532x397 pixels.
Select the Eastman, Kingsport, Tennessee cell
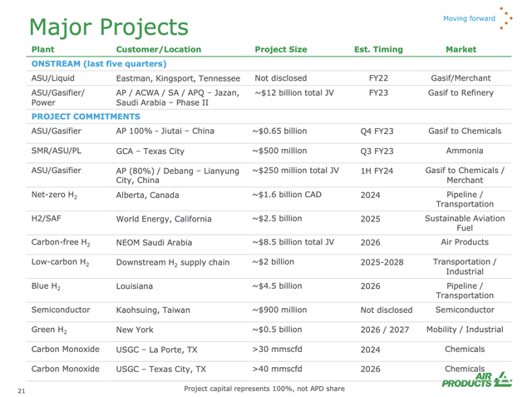click(x=178, y=78)
